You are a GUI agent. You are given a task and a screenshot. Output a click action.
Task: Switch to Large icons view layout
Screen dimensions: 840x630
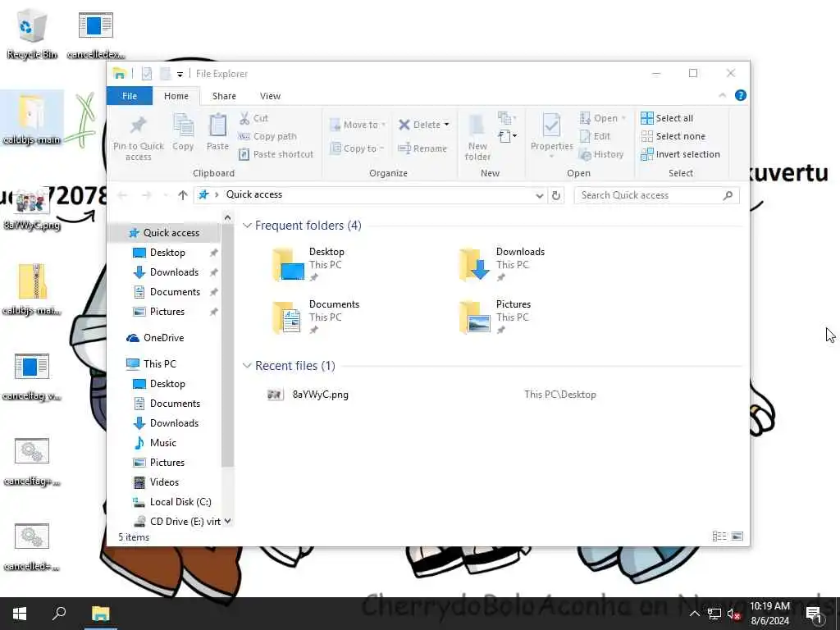[737, 536]
